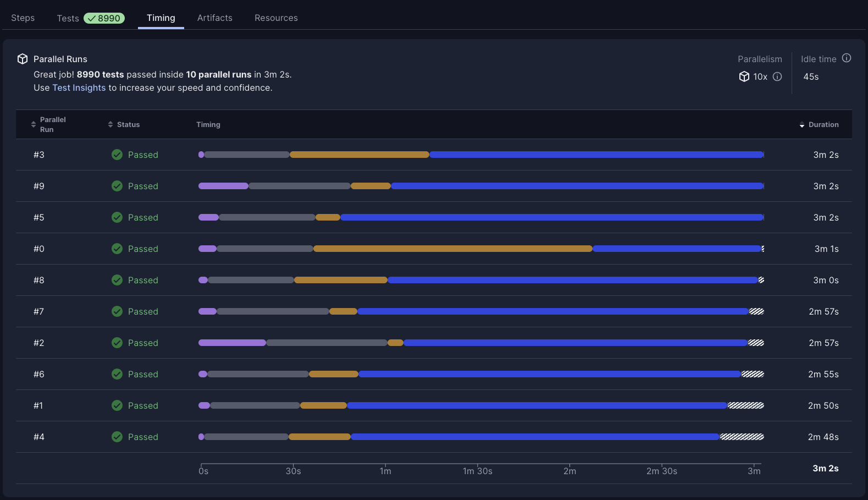868x500 pixels.
Task: Click the 45s idle time value
Action: tap(811, 76)
